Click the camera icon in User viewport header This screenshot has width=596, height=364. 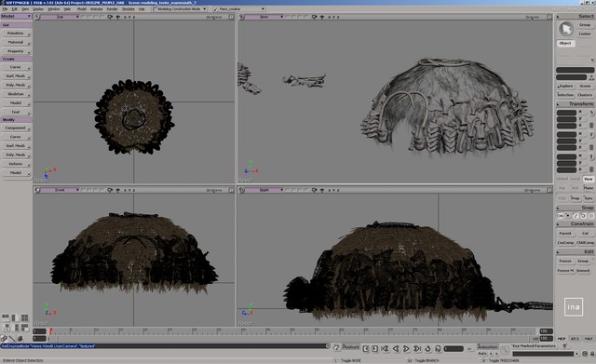pyautogui.click(x=315, y=17)
